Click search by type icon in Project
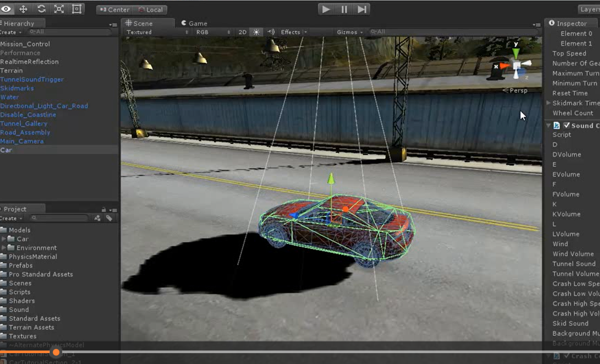Image resolution: width=600 pixels, height=364 pixels. (x=98, y=218)
